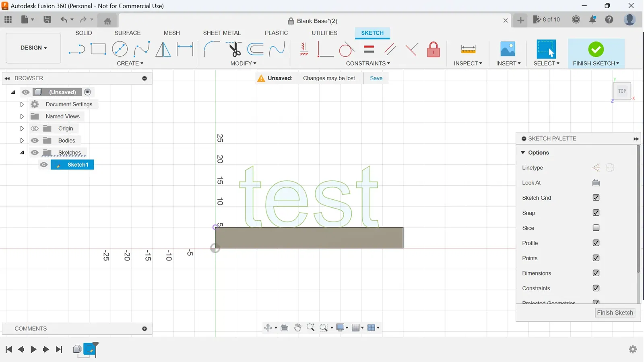Open the Help question mark icon
This screenshot has height=362, width=644.
(x=609, y=19)
